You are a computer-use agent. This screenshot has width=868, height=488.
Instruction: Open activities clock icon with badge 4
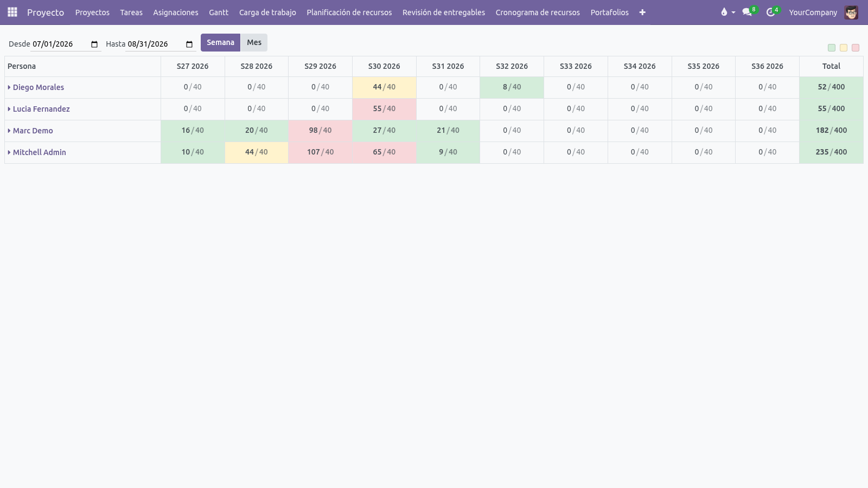pyautogui.click(x=773, y=12)
